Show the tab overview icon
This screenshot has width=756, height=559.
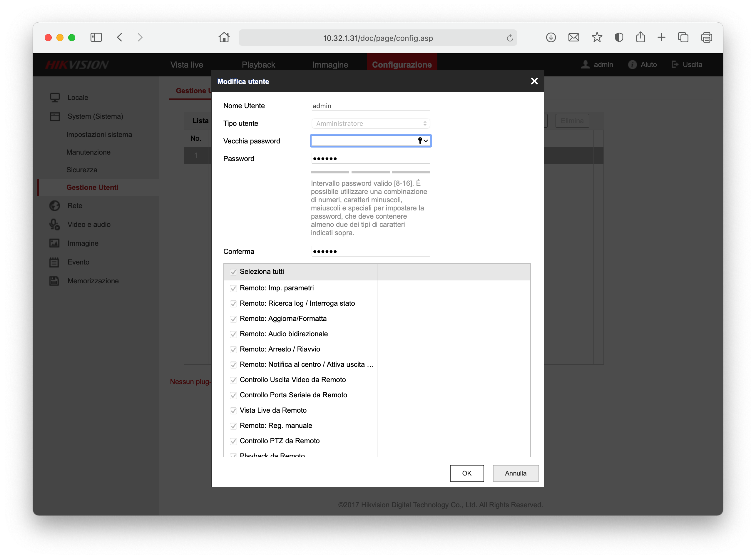pyautogui.click(x=683, y=37)
